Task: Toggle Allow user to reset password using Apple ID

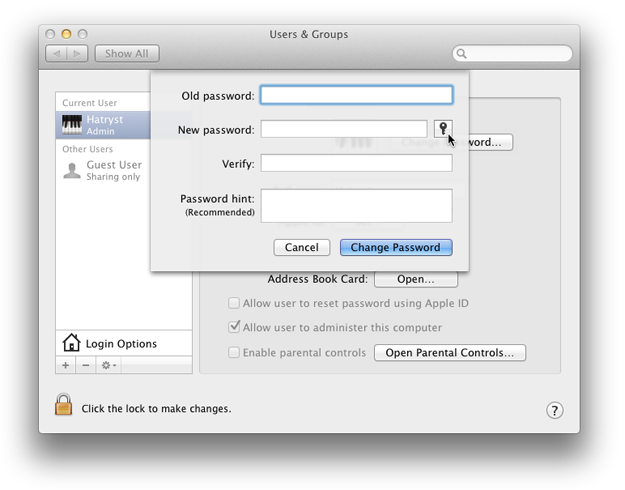Action: 234,303
